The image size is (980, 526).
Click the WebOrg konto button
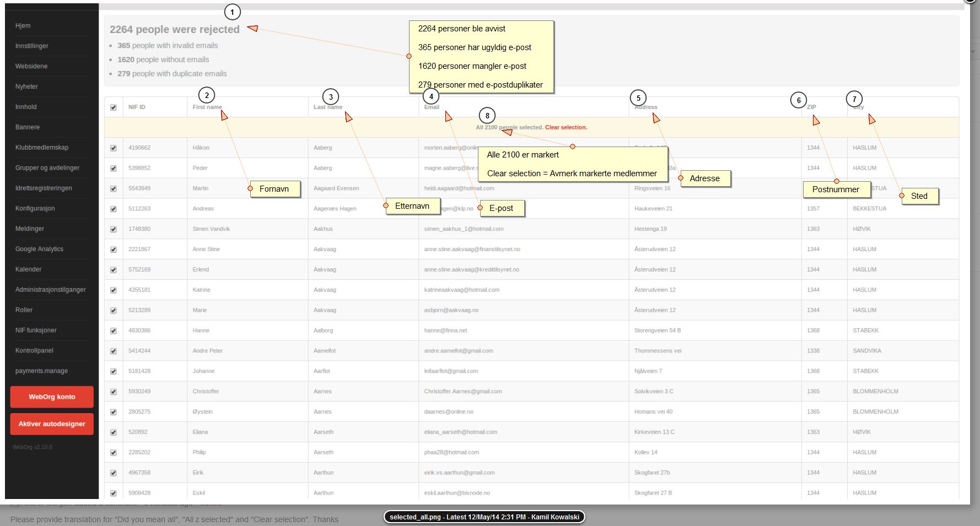52,397
